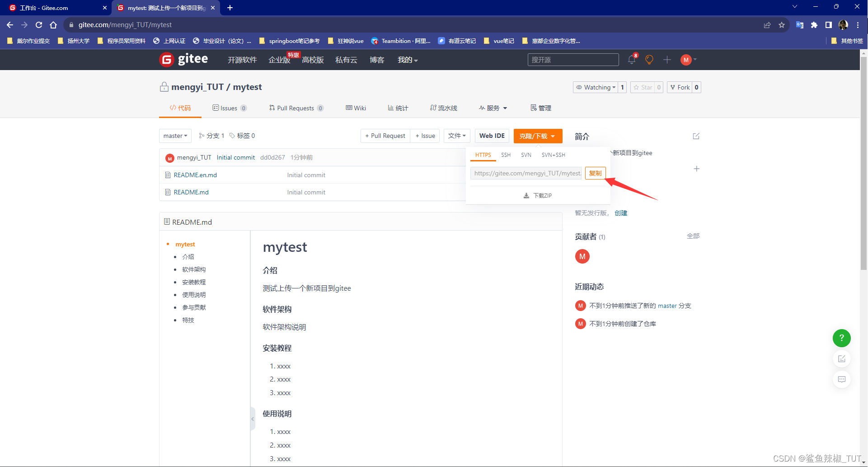Viewport: 868px width, 467px height.
Task: Collapse the README outline sidebar handle
Action: point(253,419)
